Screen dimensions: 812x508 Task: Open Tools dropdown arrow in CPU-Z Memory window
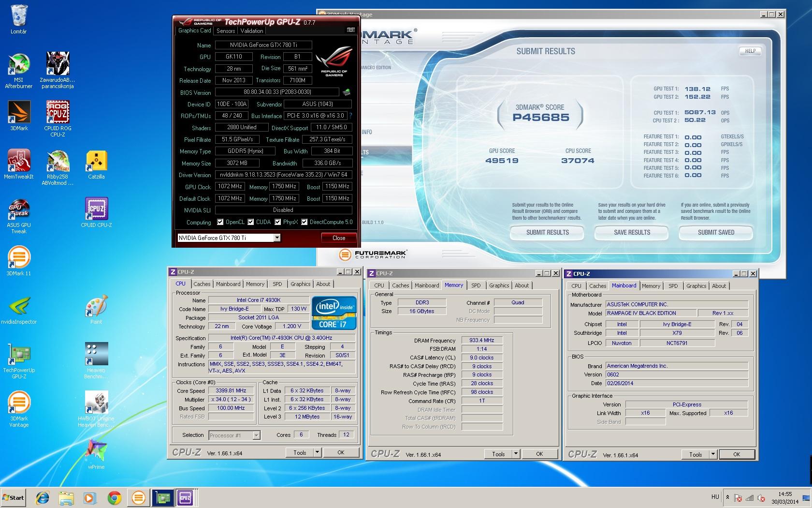tap(516, 454)
